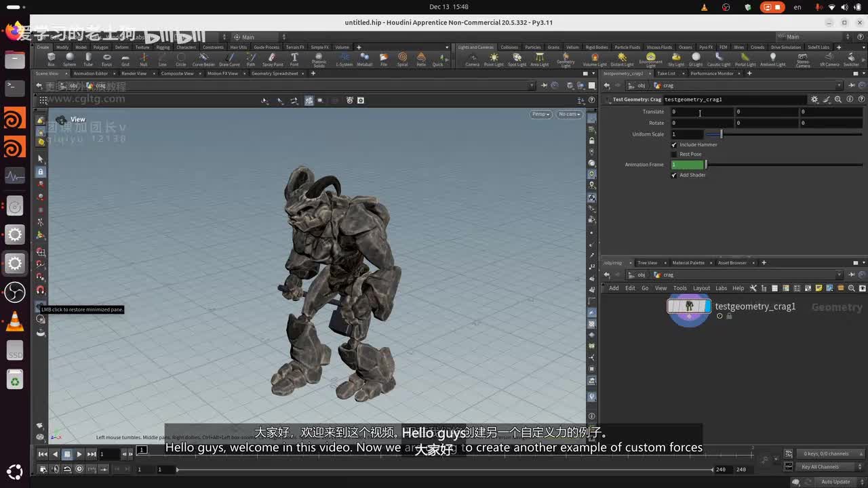Enable the Rest Pose checkbox
The height and width of the screenshot is (488, 868).
[x=674, y=155]
